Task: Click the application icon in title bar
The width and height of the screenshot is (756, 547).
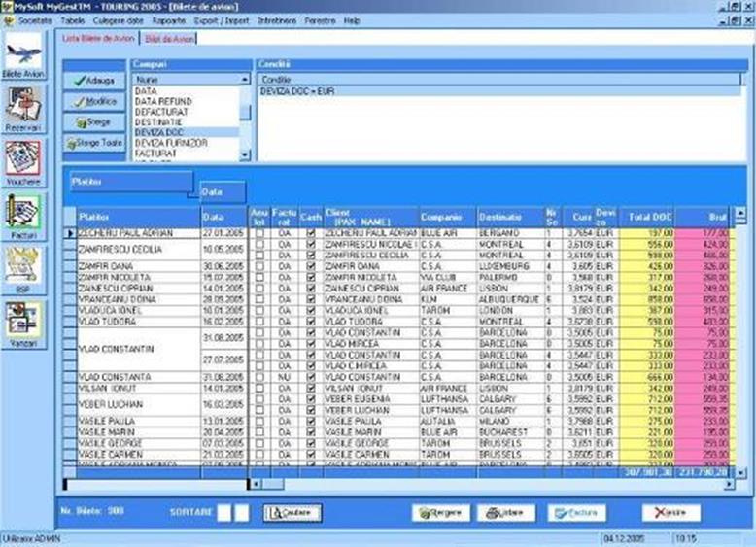Action: (7, 6)
